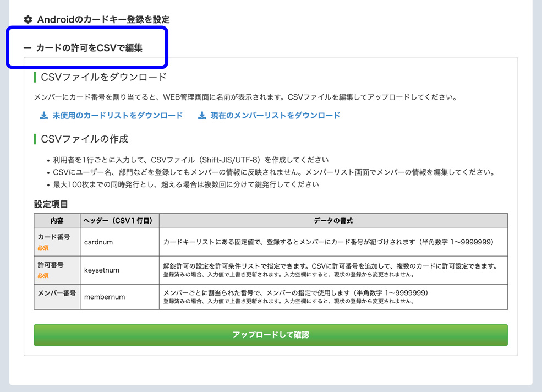542x392 pixels.
Task: Click the CSVファイルをダウンロード heading
Action: [x=103, y=77]
